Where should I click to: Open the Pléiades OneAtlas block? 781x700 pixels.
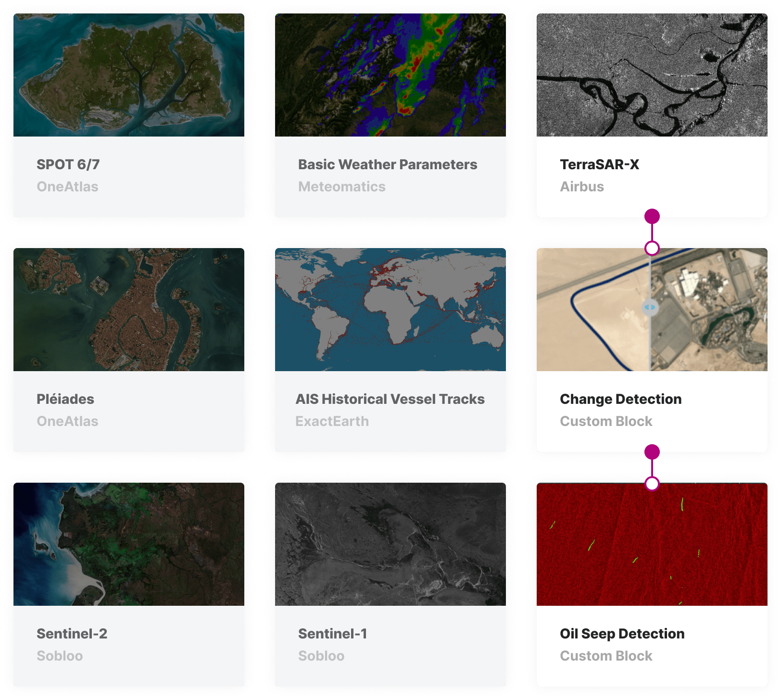click(130, 351)
